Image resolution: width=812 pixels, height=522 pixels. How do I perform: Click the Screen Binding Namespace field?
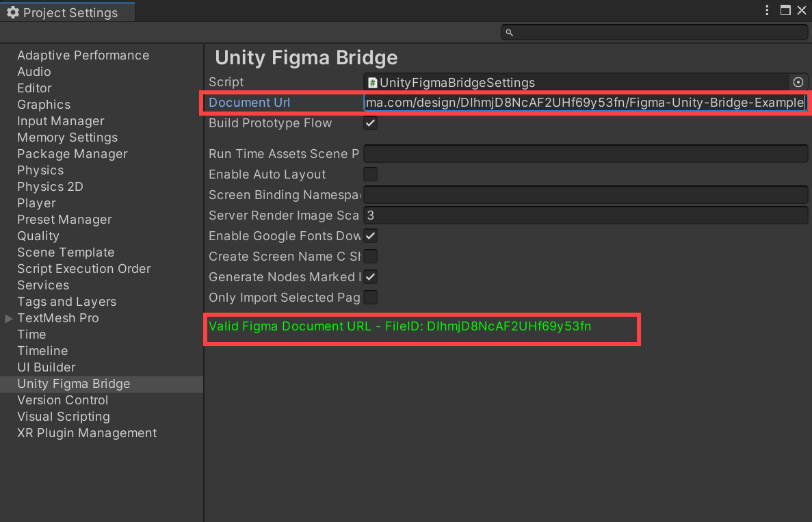coord(586,195)
